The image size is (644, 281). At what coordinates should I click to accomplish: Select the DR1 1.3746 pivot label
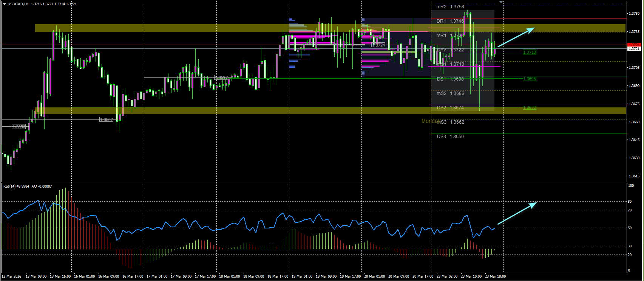click(x=450, y=21)
